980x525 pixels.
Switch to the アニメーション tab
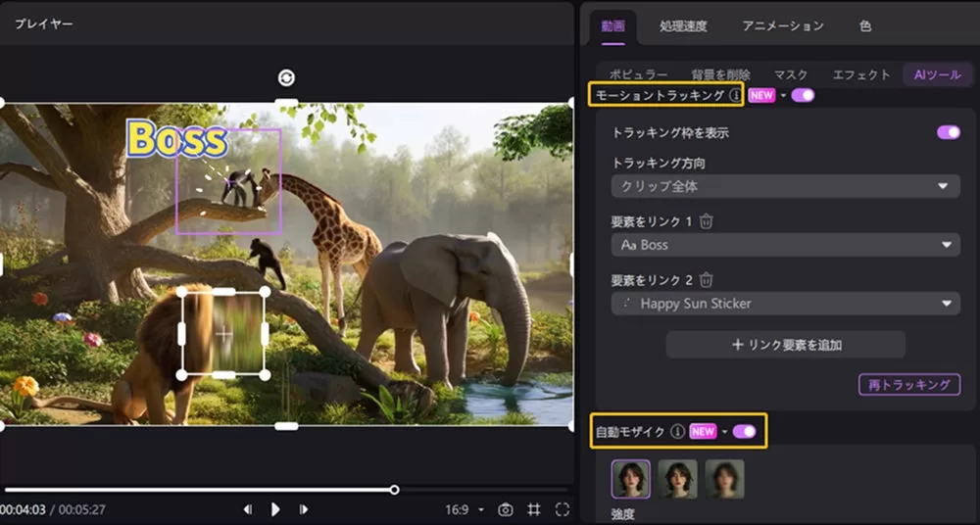tap(782, 26)
